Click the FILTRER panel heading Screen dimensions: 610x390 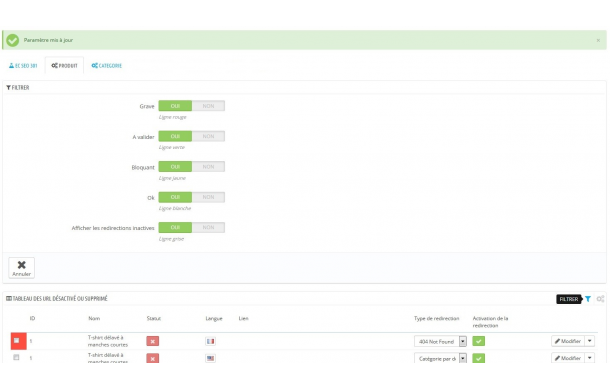coord(18,88)
